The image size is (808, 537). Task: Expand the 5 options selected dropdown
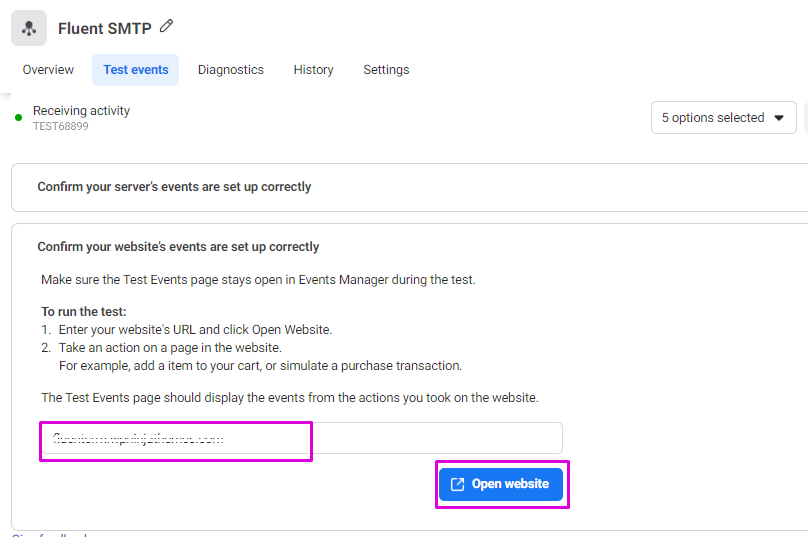click(x=723, y=118)
